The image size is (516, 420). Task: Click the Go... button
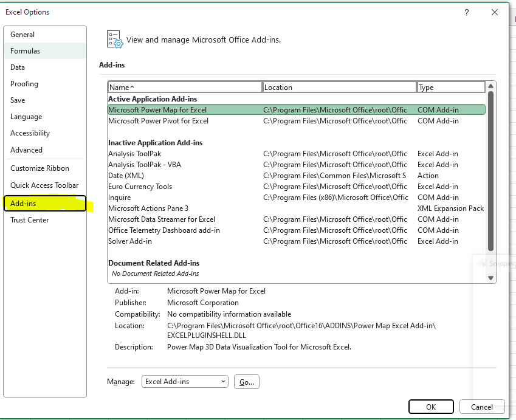point(247,382)
